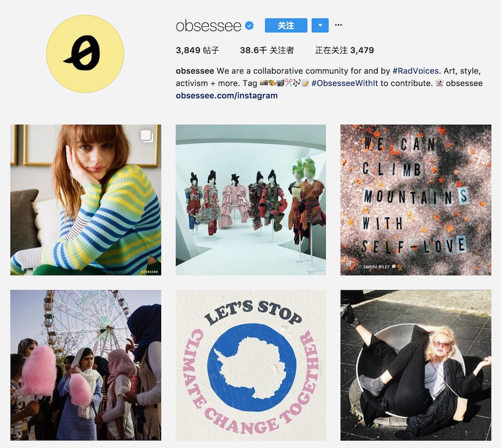Open the #ObsesseeWithIt hashtag link
Image resolution: width=501 pixels, height=448 pixels.
(x=345, y=83)
